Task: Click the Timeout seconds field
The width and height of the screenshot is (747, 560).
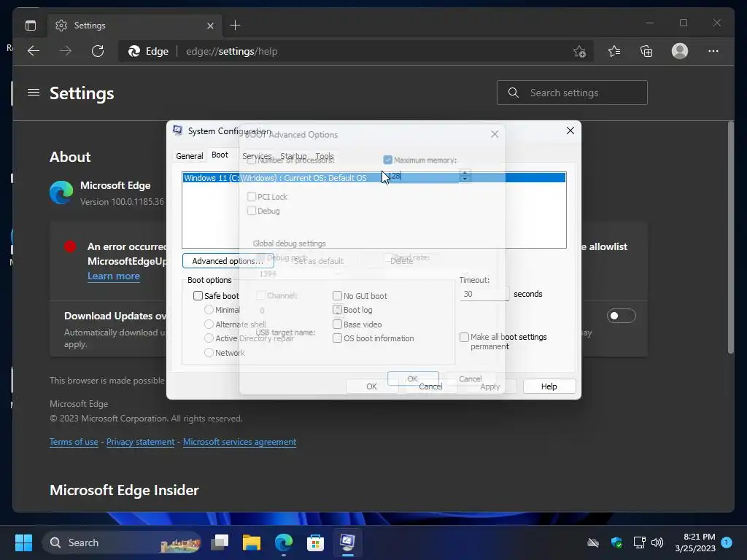Action: 484,294
